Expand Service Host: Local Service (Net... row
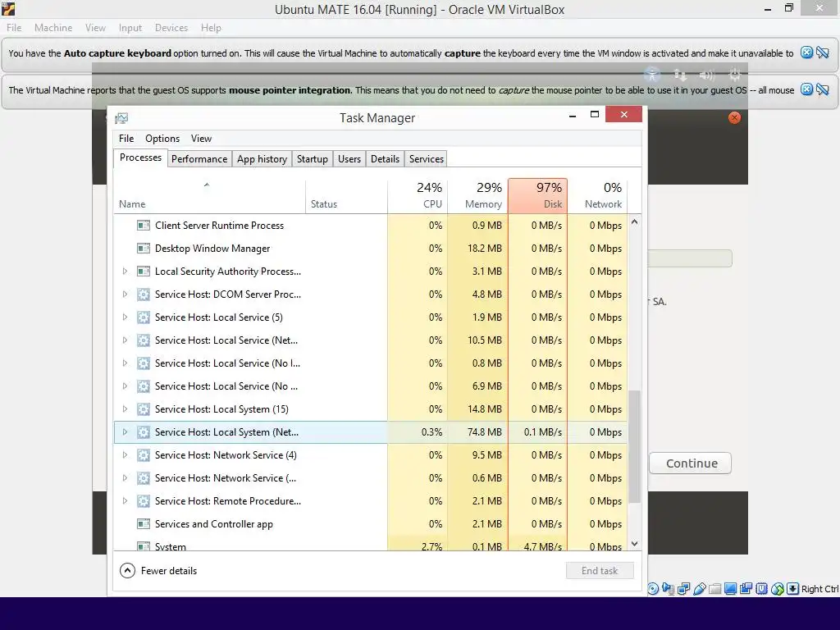 point(125,340)
